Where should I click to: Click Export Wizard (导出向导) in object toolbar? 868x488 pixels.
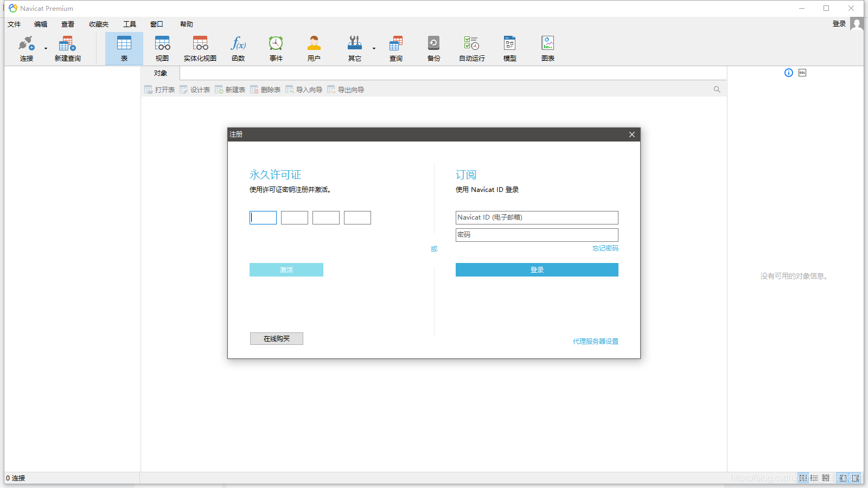click(x=346, y=89)
